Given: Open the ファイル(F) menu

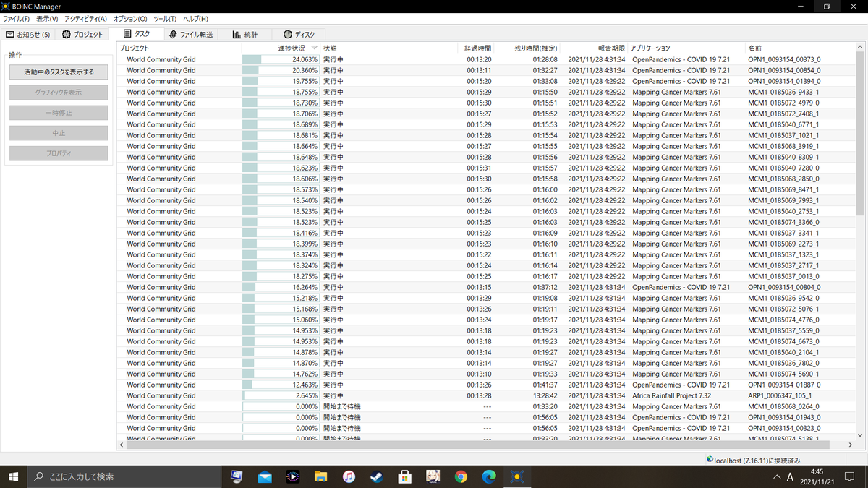Looking at the screenshot, I should click(x=16, y=19).
